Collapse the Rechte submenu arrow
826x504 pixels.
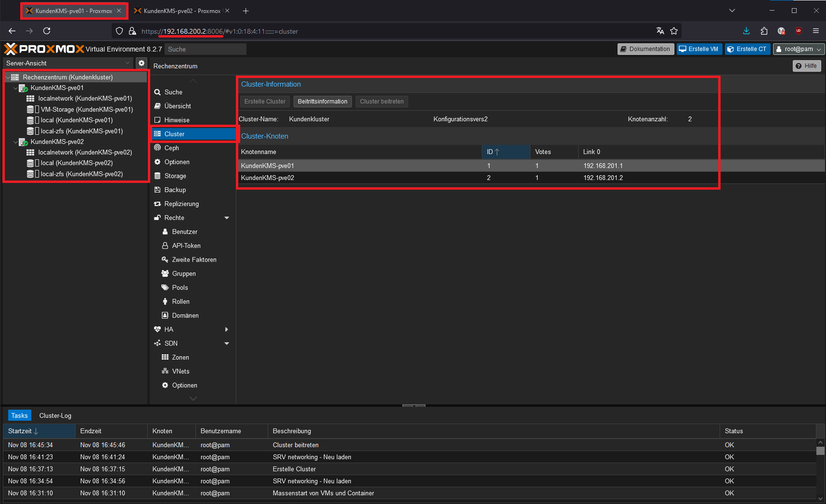pos(226,218)
